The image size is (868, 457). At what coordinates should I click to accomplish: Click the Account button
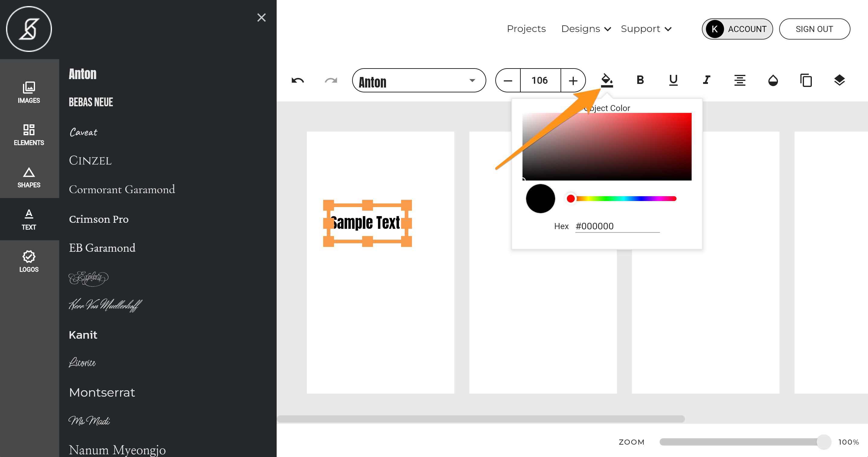click(x=737, y=29)
